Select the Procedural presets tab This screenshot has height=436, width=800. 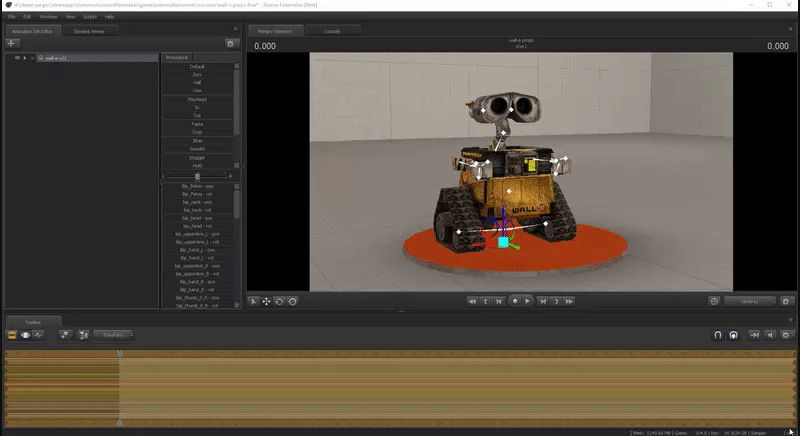tap(177, 58)
